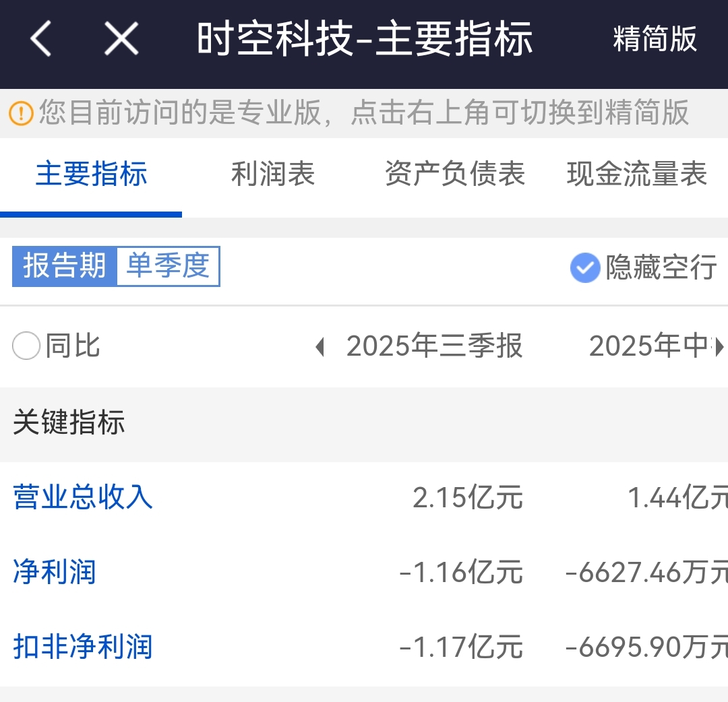Open the 扣非净利润 indicator link

[x=83, y=647]
